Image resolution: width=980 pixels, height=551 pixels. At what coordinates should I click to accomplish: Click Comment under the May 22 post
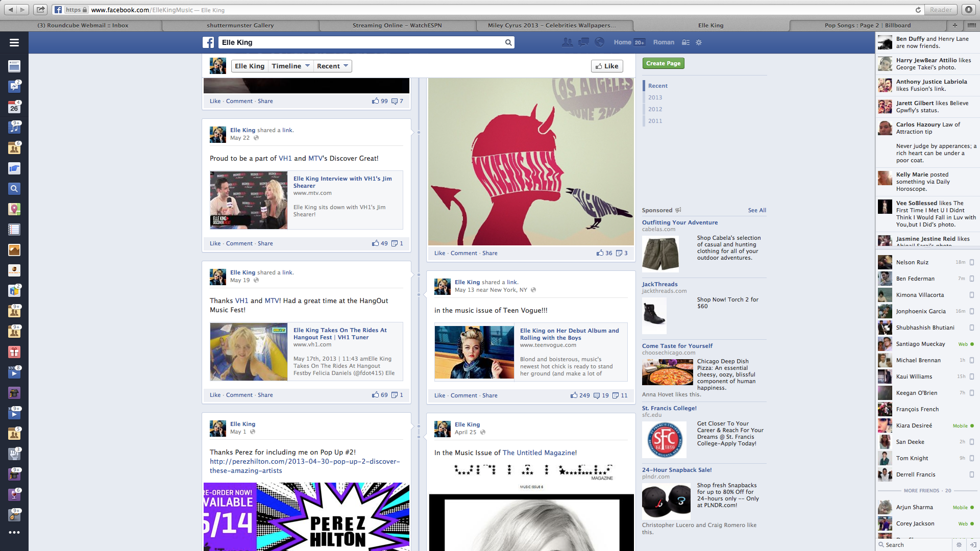click(x=239, y=243)
